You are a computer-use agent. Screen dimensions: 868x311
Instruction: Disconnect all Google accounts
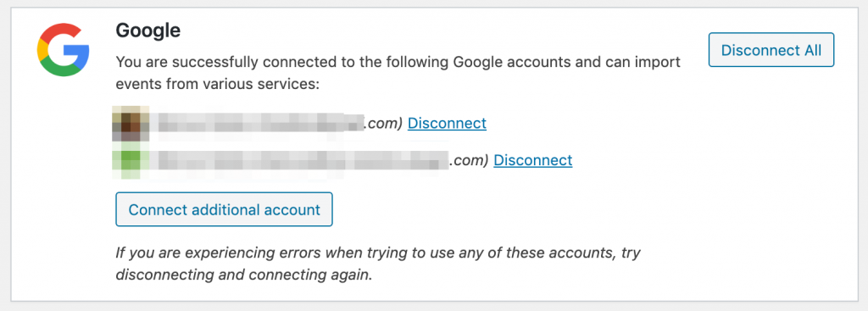[771, 50]
